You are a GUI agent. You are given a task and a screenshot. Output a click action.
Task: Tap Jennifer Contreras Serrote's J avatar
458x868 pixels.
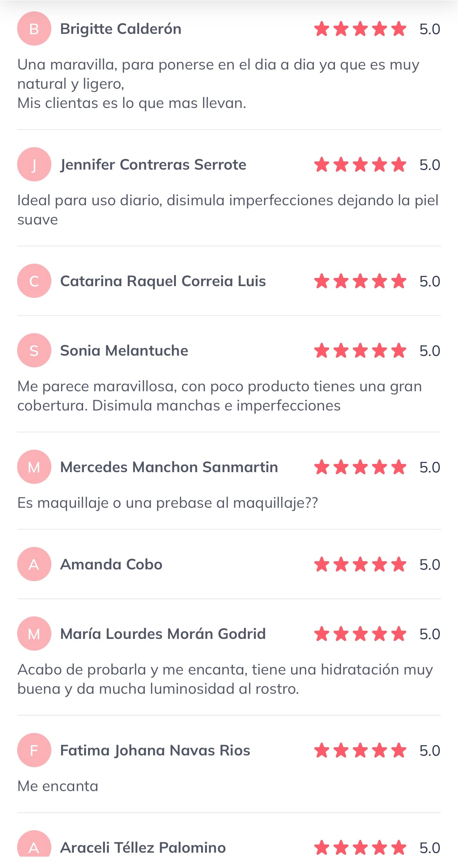[34, 165]
